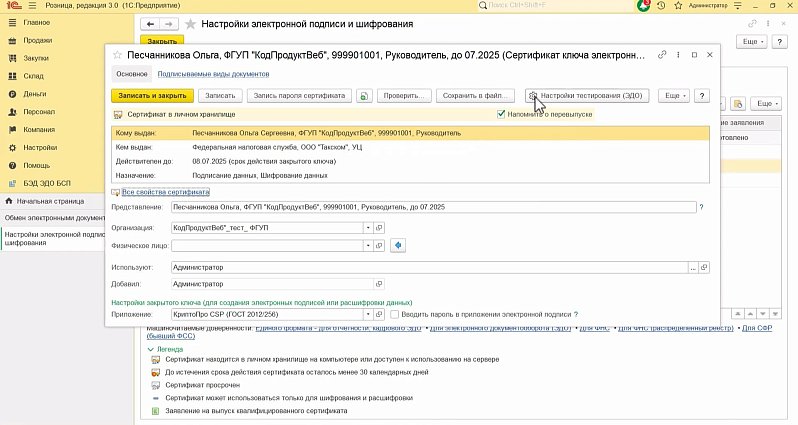Open Подписываемые виды документов tab link

point(213,74)
